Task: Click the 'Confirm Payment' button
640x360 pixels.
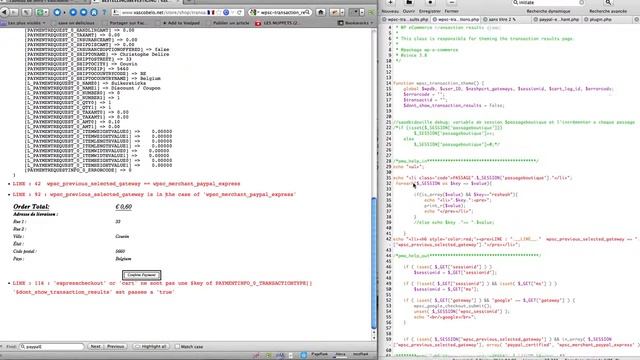Action: point(142,275)
